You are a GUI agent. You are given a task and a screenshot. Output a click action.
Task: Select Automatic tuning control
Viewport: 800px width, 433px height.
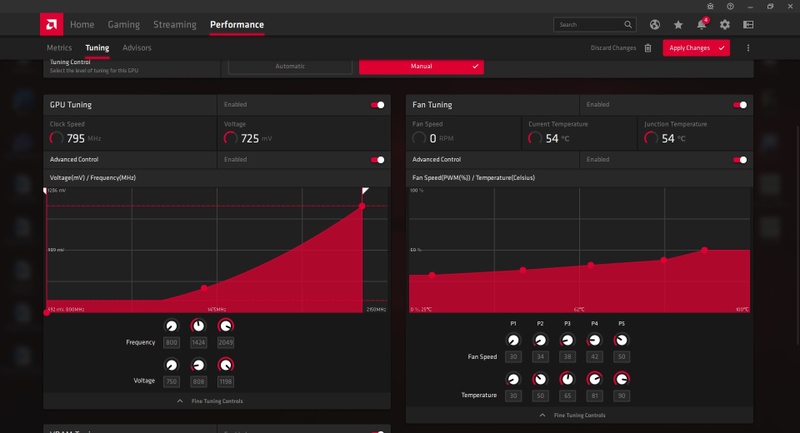coord(290,66)
